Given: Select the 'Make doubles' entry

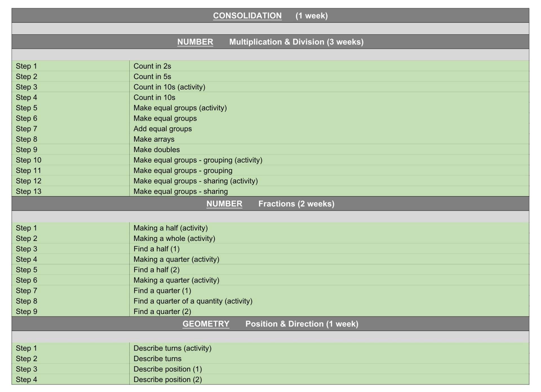Looking at the screenshot, I should point(157,150).
